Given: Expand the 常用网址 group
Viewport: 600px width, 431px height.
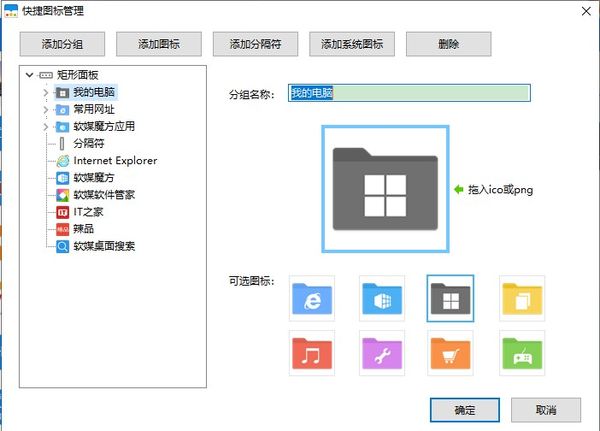Looking at the screenshot, I should (x=46, y=109).
